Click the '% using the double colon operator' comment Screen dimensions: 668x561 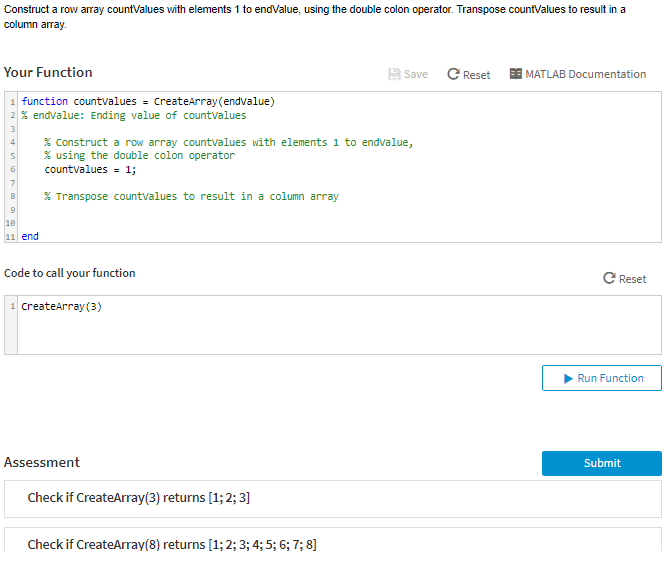pos(139,155)
